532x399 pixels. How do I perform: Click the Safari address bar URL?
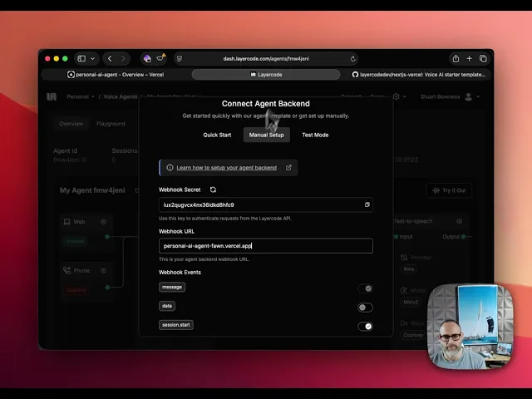[266, 59]
